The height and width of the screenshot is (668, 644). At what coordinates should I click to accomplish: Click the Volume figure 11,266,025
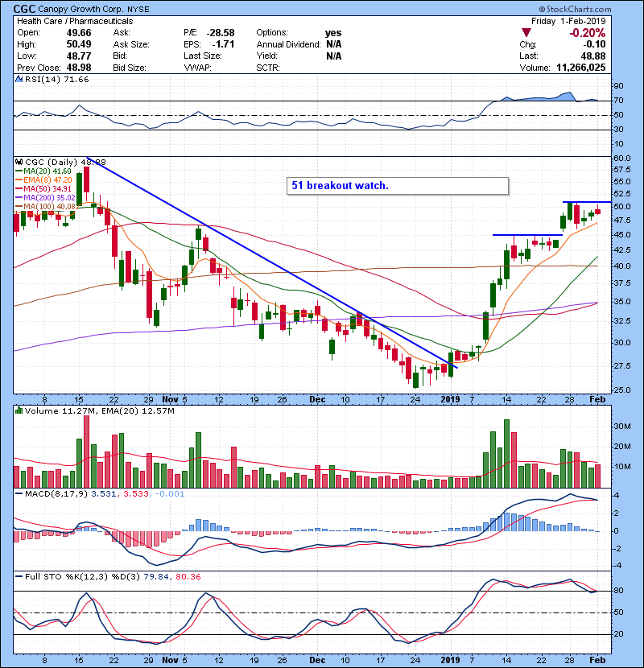pyautogui.click(x=581, y=68)
